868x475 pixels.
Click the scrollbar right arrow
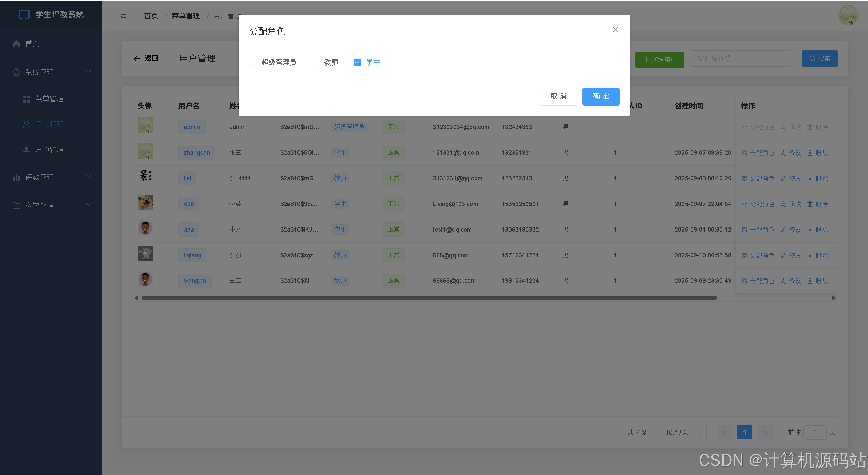point(834,298)
